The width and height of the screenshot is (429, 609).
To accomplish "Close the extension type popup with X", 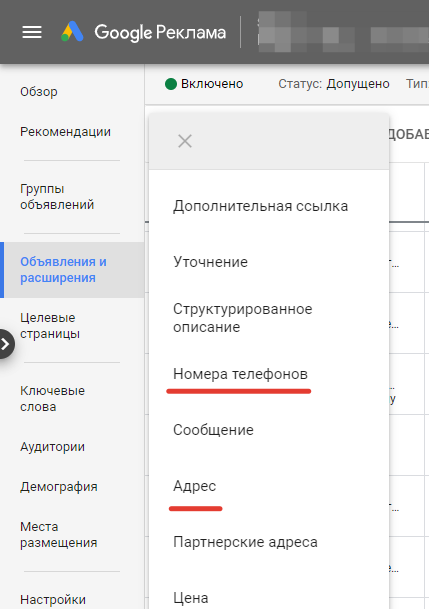I will 185,141.
